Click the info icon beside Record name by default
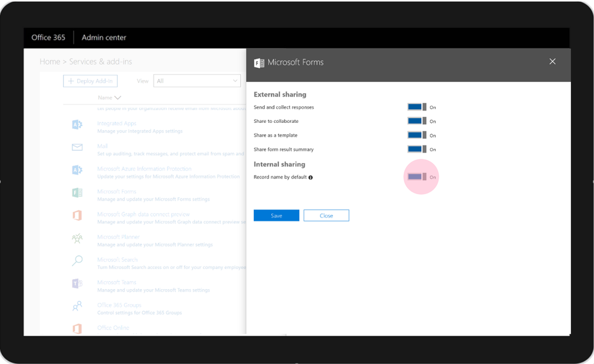The height and width of the screenshot is (364, 594). [x=310, y=178]
